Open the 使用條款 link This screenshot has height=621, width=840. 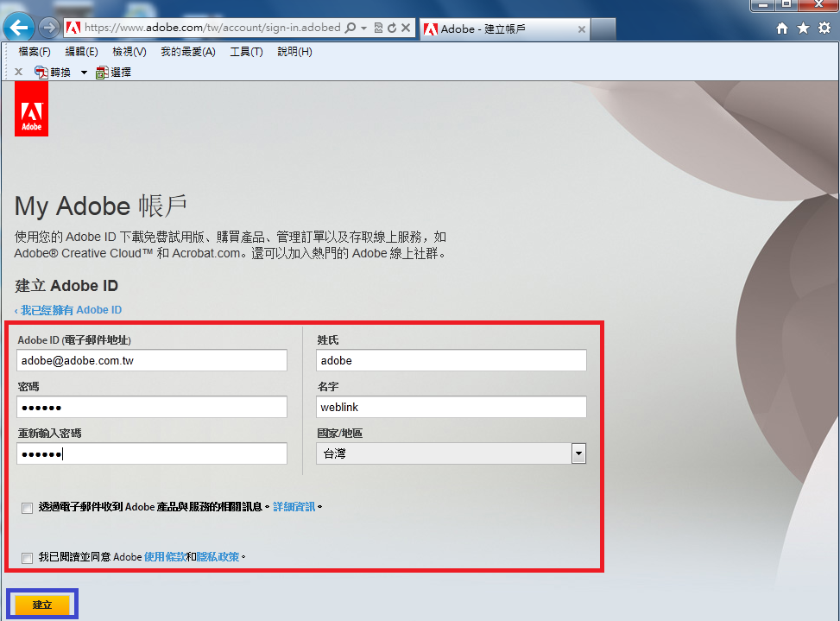tap(165, 557)
